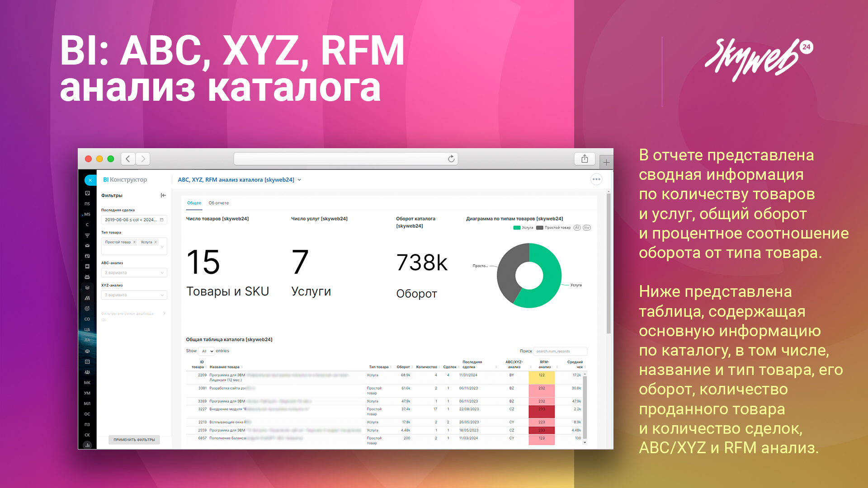Toggle the Простой товар legend item

(554, 228)
